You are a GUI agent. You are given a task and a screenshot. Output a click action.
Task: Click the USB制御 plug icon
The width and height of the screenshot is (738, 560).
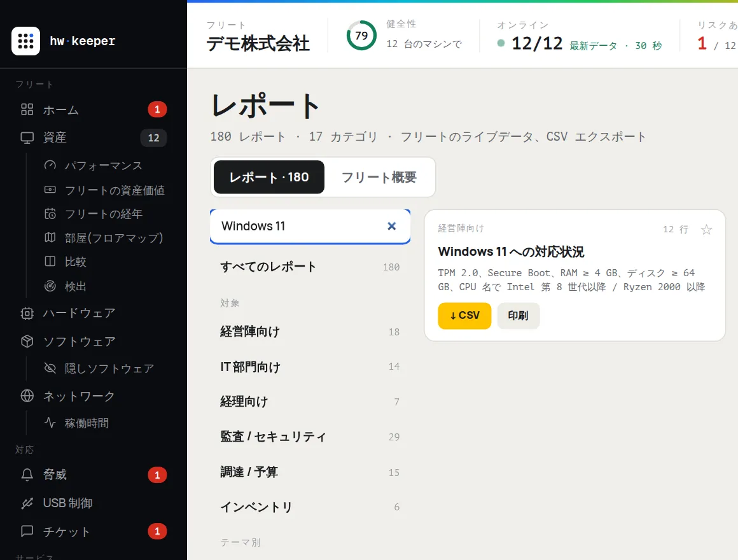27,503
